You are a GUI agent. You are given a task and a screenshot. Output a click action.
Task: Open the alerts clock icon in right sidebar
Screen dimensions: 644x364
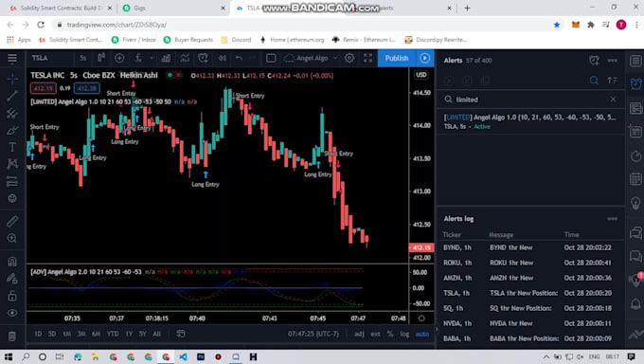[635, 83]
